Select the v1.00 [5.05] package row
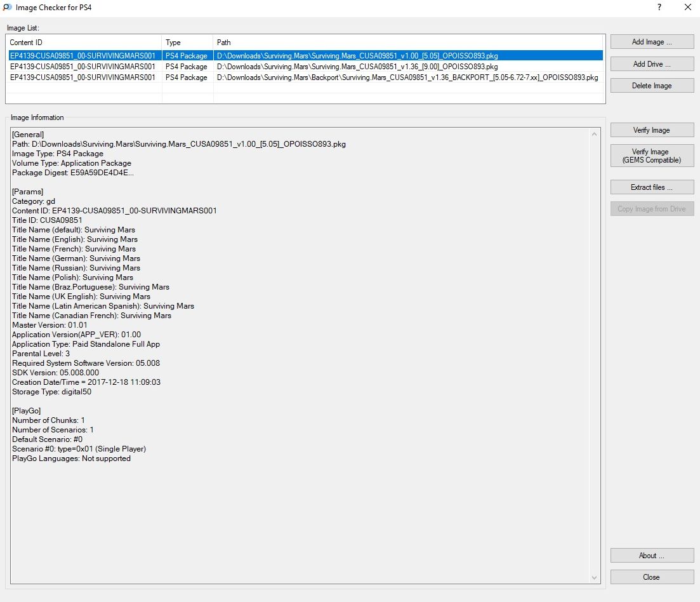The width and height of the screenshot is (700, 602). (x=305, y=56)
